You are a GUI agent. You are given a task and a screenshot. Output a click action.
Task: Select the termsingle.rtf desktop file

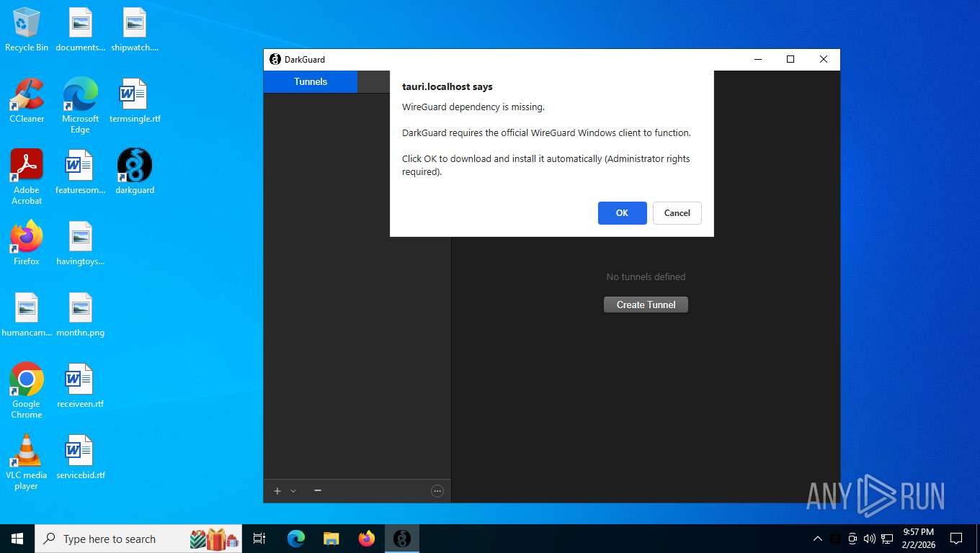point(135,101)
